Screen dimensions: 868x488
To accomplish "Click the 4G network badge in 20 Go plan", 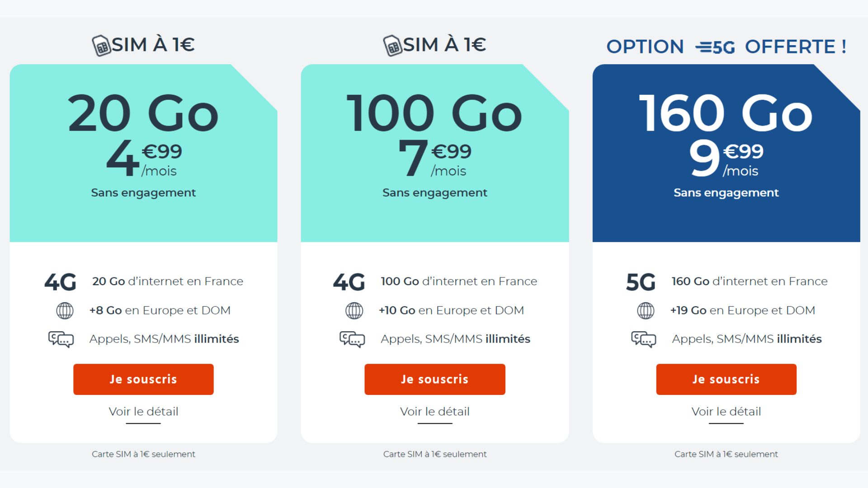I will click(x=60, y=282).
